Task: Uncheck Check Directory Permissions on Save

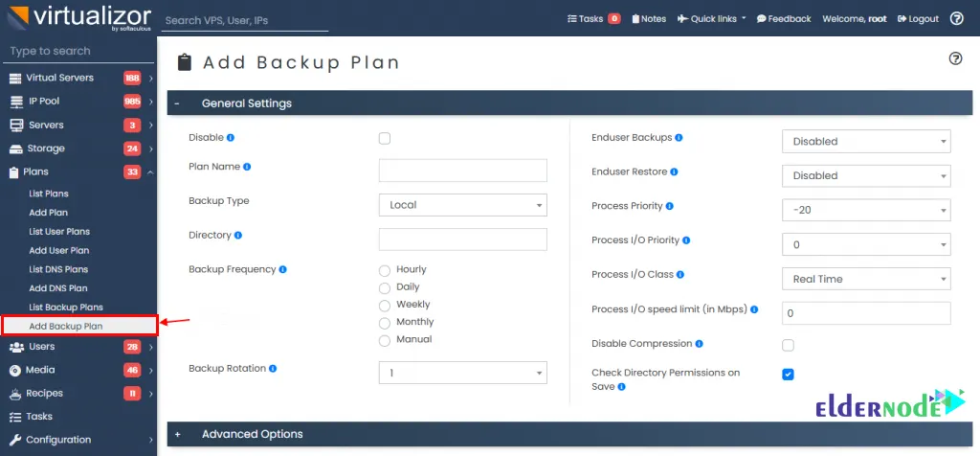Action: point(788,375)
